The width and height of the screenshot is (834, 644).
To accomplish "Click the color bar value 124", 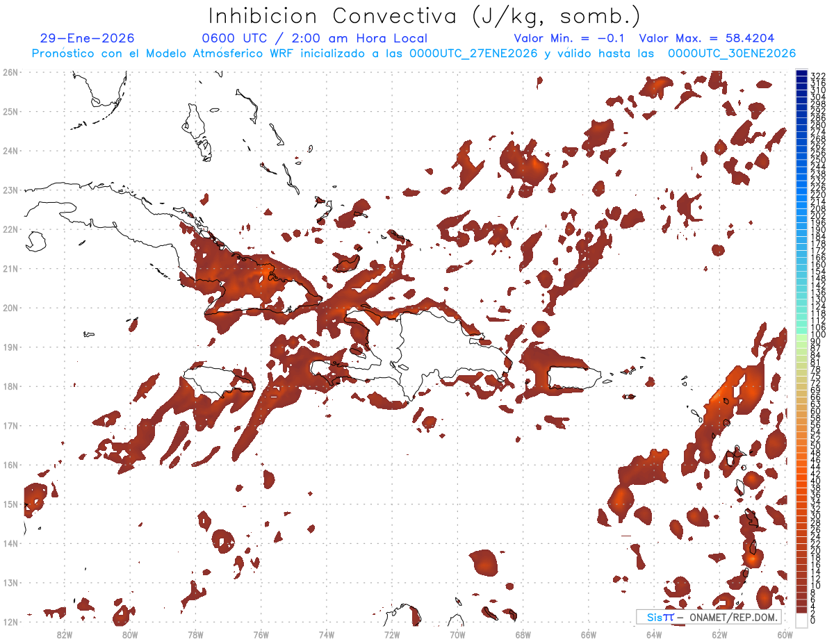I will click(x=817, y=306).
